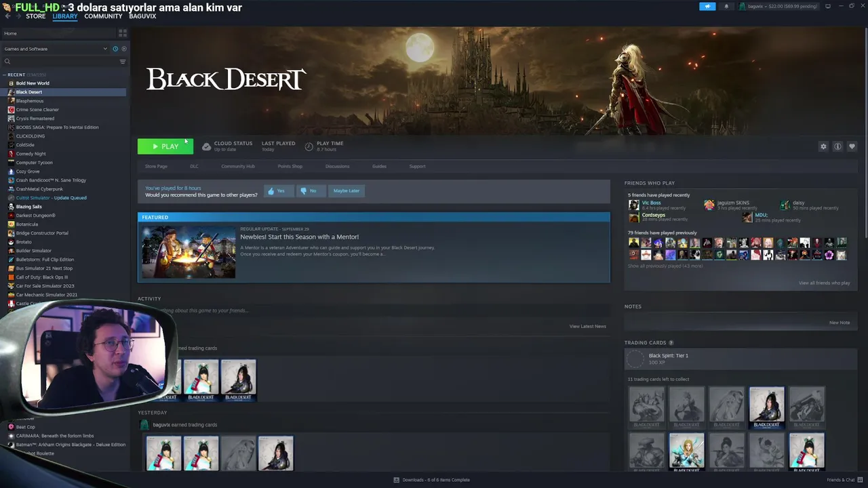Open friend Cordseyps profile
The width and height of the screenshot is (868, 488).
(x=654, y=215)
